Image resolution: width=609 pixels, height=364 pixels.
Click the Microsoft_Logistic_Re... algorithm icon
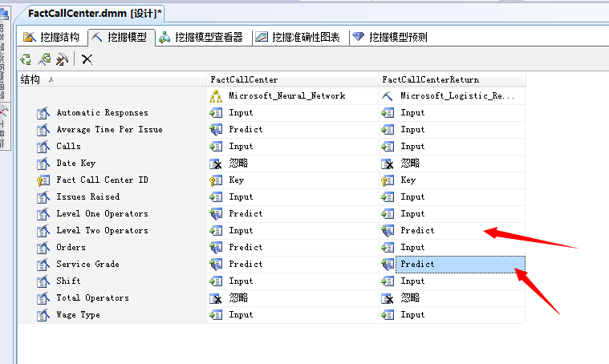[388, 96]
